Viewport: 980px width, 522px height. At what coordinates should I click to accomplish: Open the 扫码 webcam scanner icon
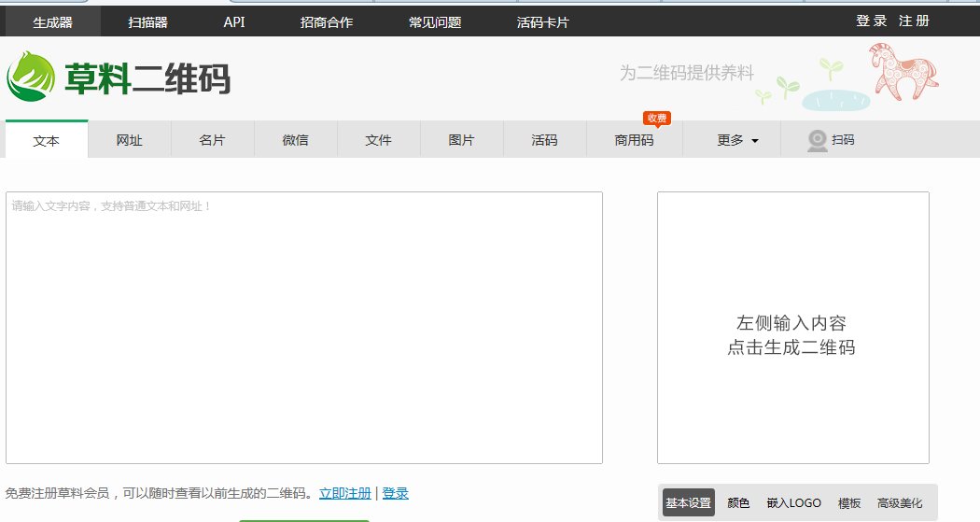[817, 141]
